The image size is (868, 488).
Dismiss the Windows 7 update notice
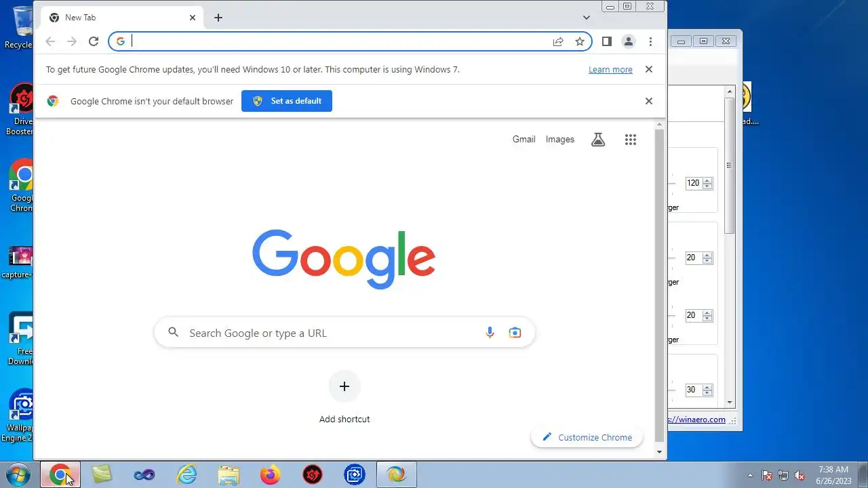click(x=649, y=69)
